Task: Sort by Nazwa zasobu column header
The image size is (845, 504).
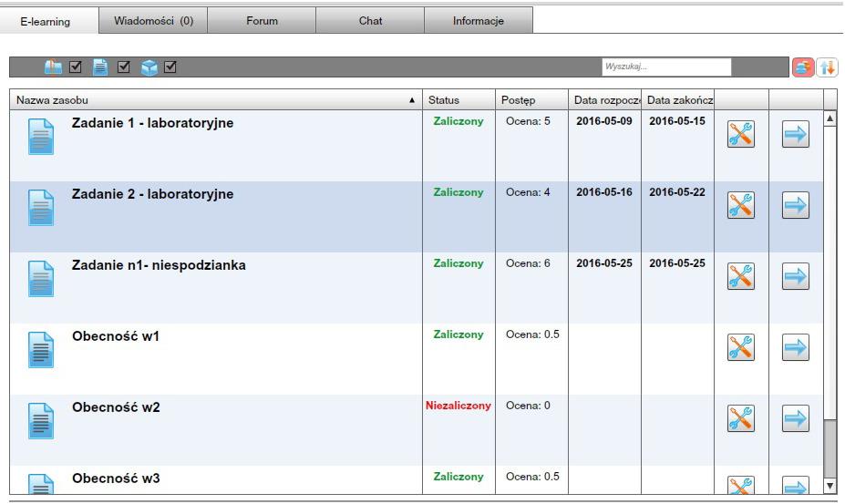Action: (215, 99)
